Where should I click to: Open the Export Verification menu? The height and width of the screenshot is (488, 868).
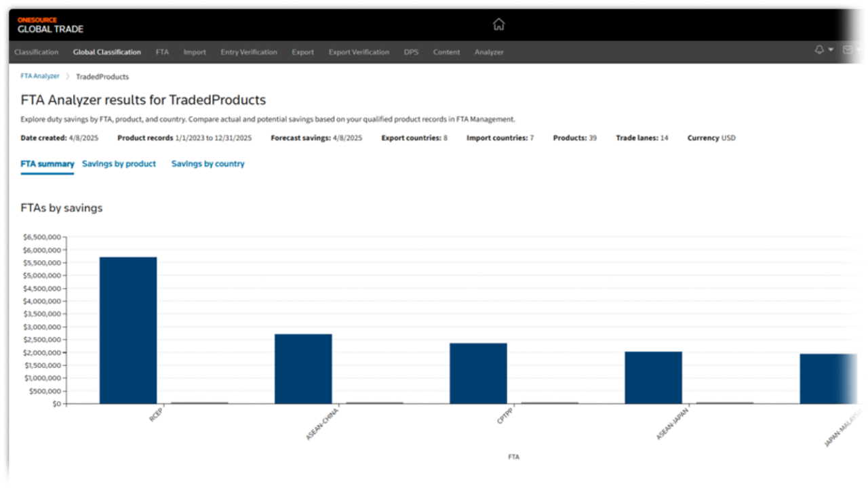point(359,52)
